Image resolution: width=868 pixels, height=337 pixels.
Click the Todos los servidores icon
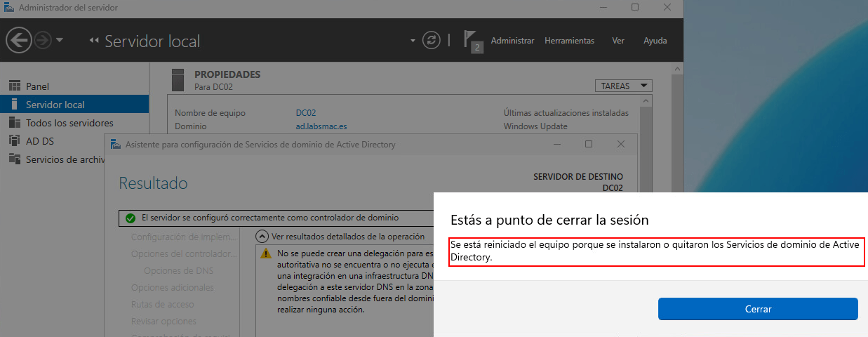pyautogui.click(x=14, y=123)
